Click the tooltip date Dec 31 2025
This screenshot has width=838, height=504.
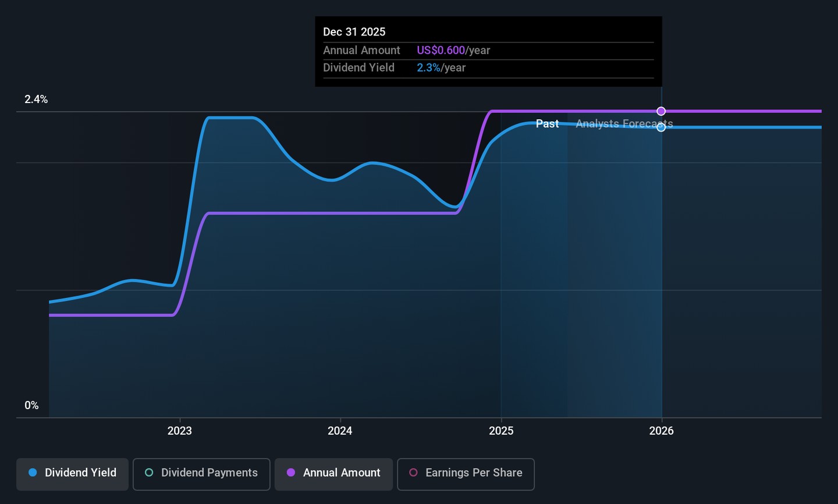pyautogui.click(x=354, y=32)
